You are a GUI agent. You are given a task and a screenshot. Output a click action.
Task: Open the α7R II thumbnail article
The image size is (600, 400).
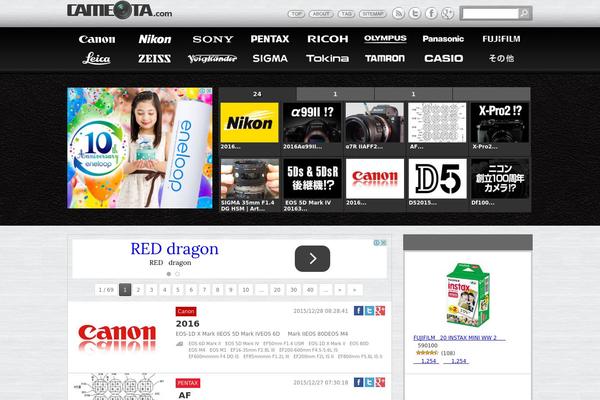(x=375, y=122)
